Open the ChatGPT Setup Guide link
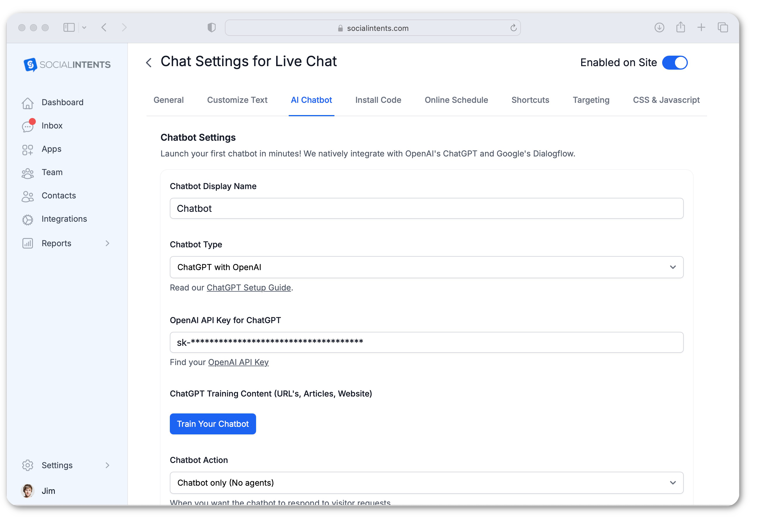This screenshot has height=532, width=772. [248, 287]
